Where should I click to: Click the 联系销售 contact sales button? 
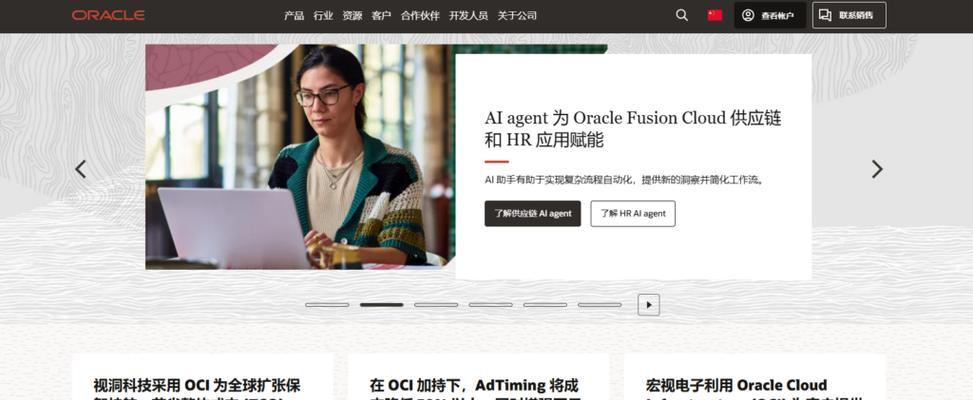point(849,16)
